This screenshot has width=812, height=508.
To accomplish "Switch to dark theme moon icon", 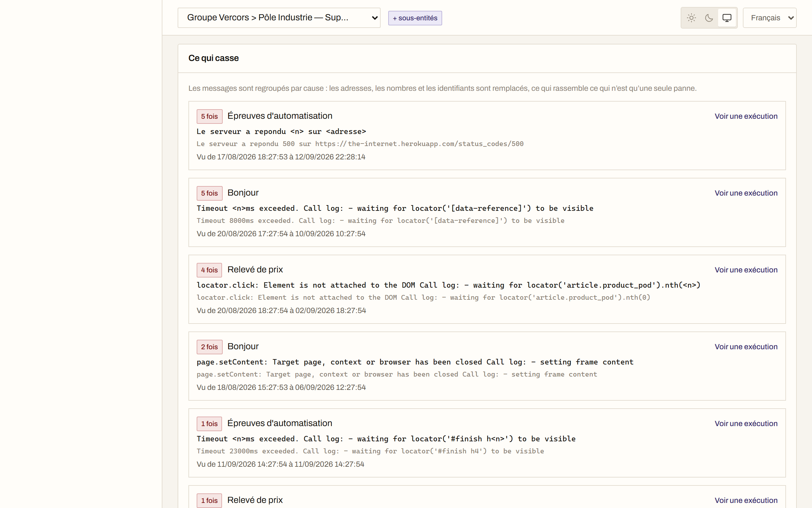I will [709, 18].
